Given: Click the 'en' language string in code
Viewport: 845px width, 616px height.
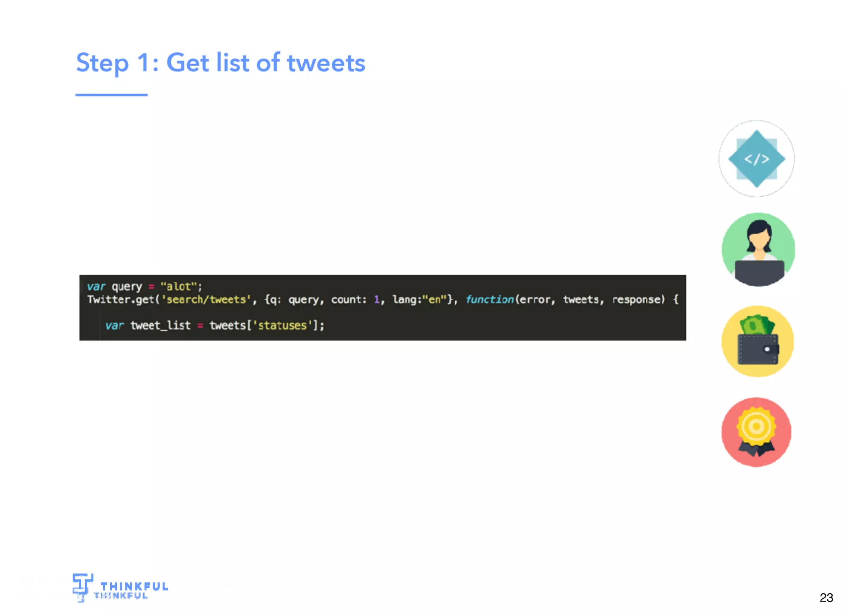Looking at the screenshot, I should 434,299.
